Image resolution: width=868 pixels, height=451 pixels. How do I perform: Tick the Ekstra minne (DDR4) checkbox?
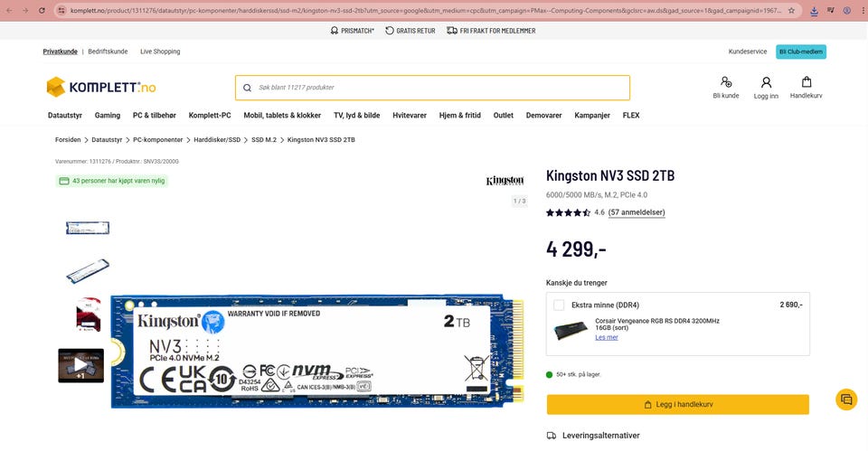tap(559, 305)
